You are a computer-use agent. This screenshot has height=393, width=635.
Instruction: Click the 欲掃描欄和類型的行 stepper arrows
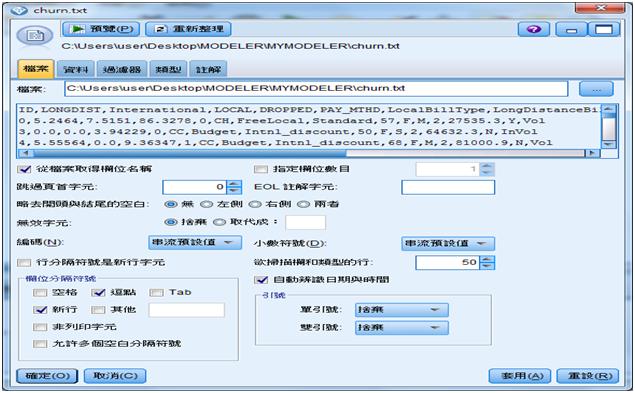(487, 263)
